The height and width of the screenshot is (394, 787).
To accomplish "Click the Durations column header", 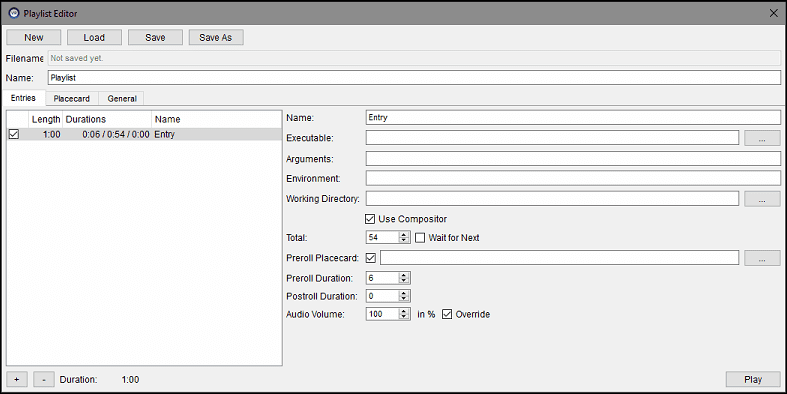I will [x=107, y=119].
